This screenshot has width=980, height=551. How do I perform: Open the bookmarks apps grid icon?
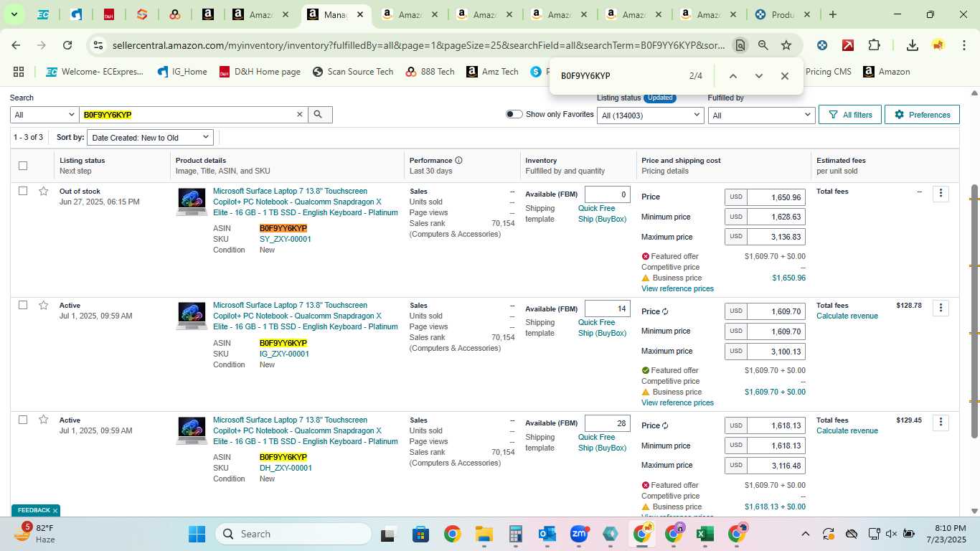point(19,72)
